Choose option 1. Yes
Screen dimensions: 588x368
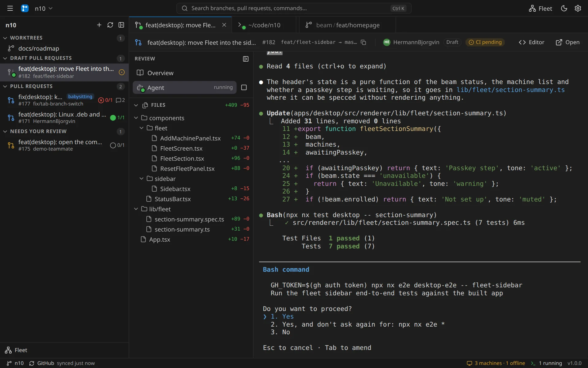point(282,316)
